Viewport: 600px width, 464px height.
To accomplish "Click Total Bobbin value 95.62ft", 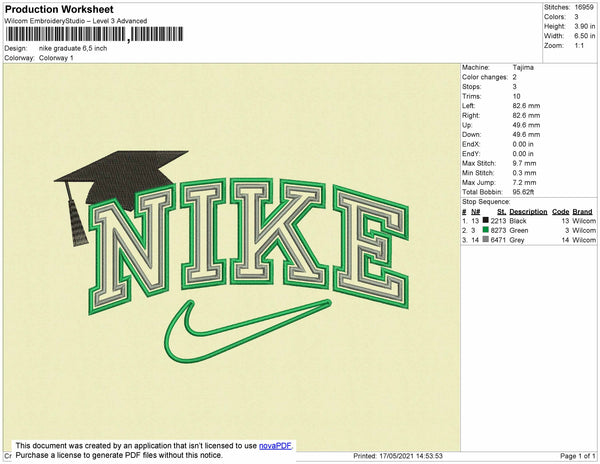I will coord(523,192).
